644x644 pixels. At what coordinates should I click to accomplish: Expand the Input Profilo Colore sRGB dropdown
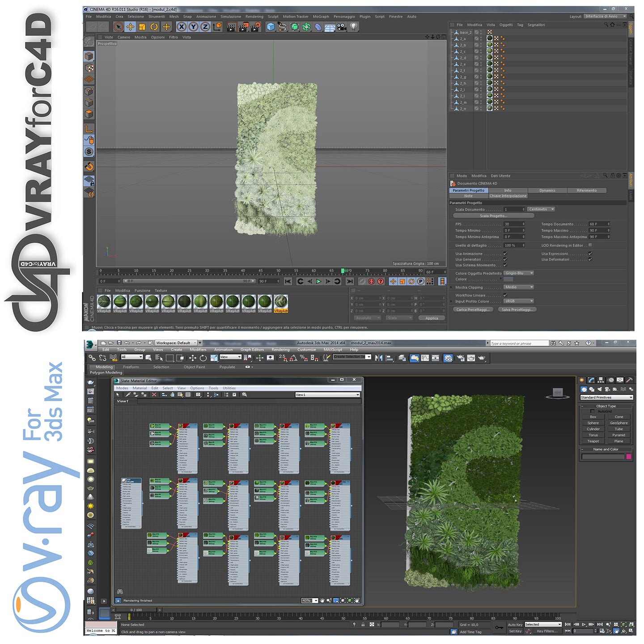click(518, 301)
